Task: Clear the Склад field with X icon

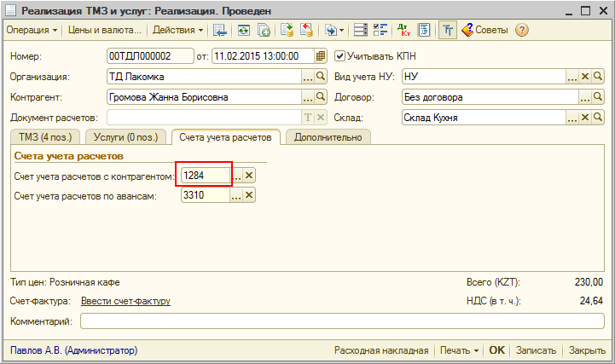Action: [585, 118]
